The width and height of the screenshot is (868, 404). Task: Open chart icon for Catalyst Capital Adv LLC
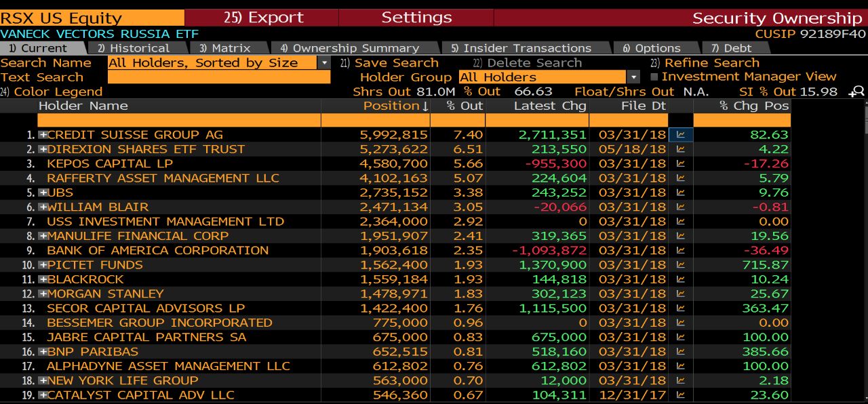[680, 395]
